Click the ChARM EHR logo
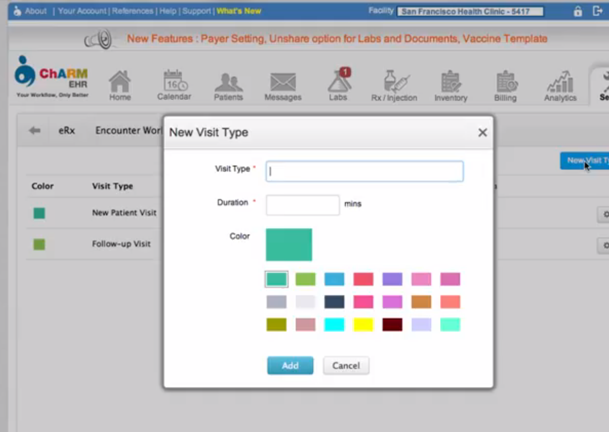Image resolution: width=609 pixels, height=432 pixels. coord(52,77)
